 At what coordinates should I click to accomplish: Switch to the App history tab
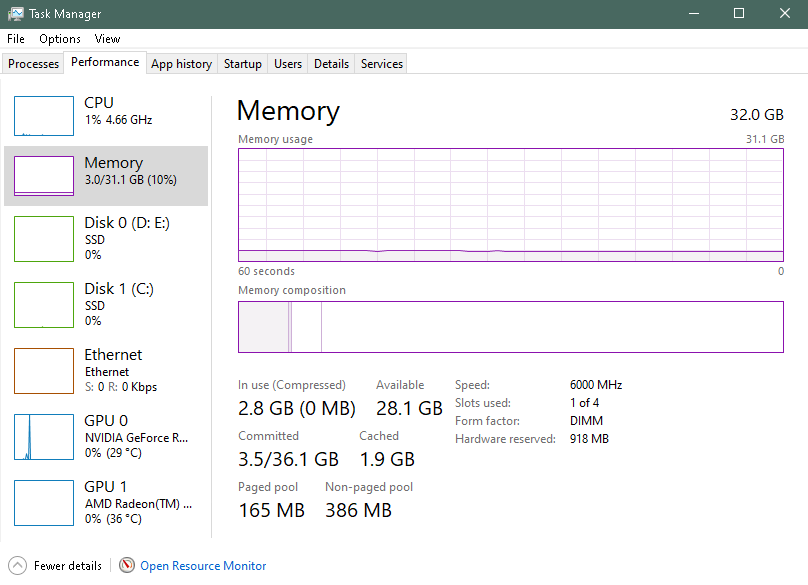[181, 64]
